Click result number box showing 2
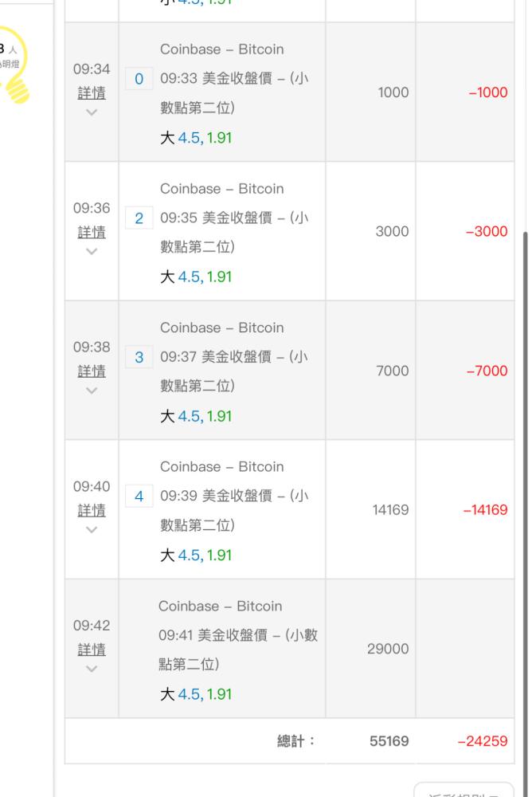532x797 pixels. point(139,218)
